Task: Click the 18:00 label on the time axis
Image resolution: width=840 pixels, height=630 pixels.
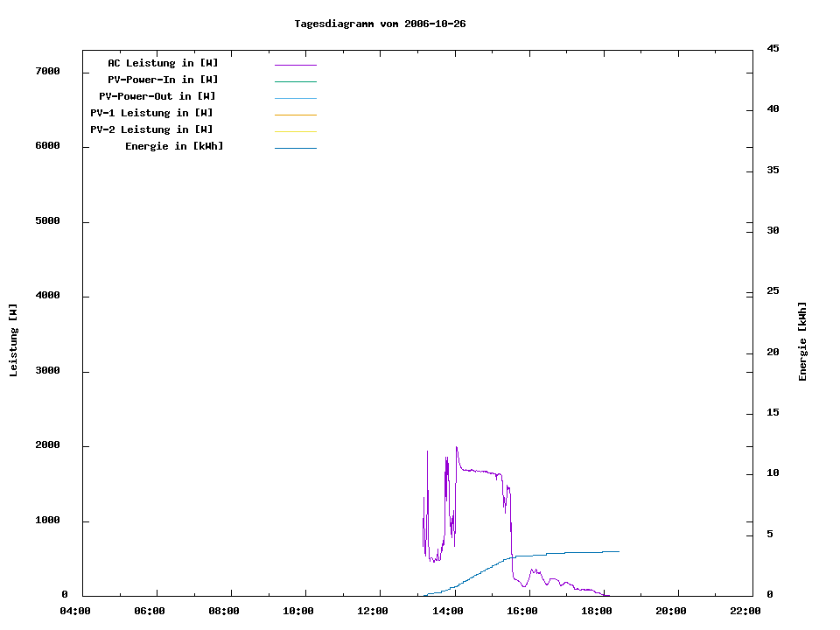Action: [597, 612]
